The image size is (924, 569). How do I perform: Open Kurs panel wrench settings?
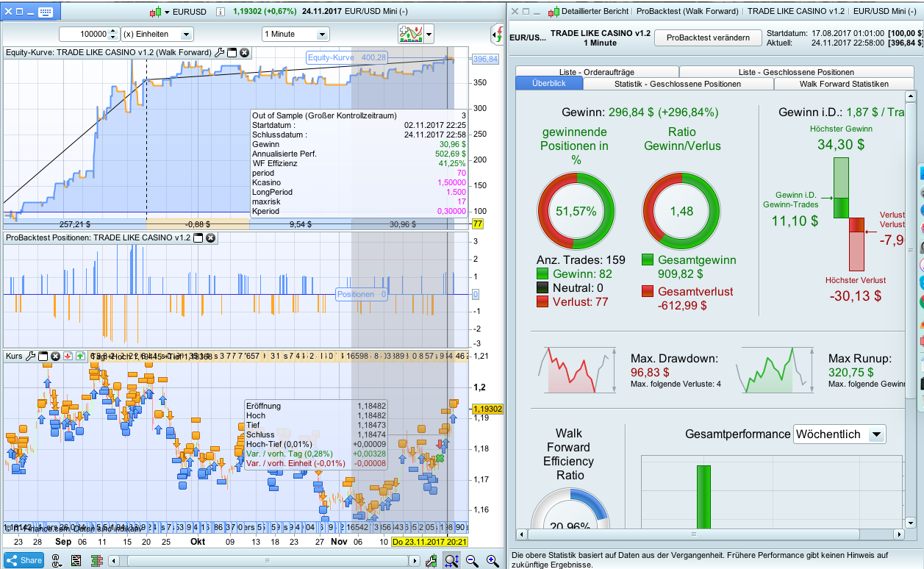(30, 356)
